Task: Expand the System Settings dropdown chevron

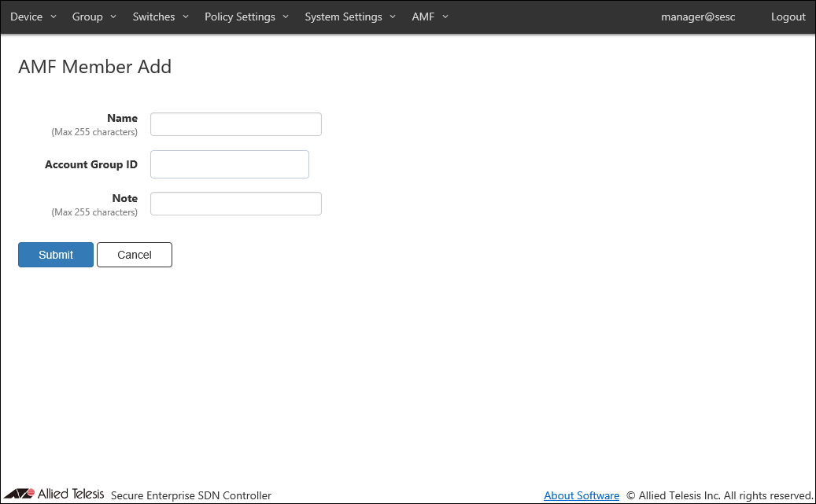Action: point(393,17)
